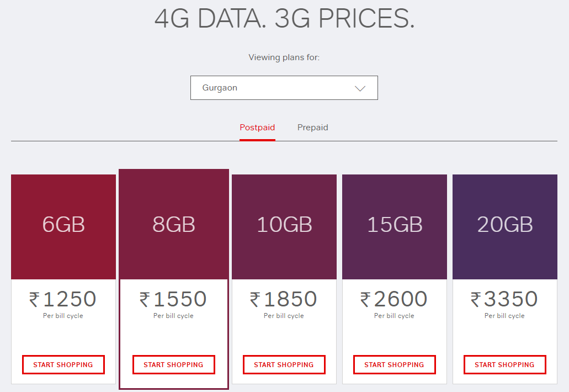This screenshot has width=569, height=392.
Task: Click the ₹1850 price
Action: [x=284, y=299]
